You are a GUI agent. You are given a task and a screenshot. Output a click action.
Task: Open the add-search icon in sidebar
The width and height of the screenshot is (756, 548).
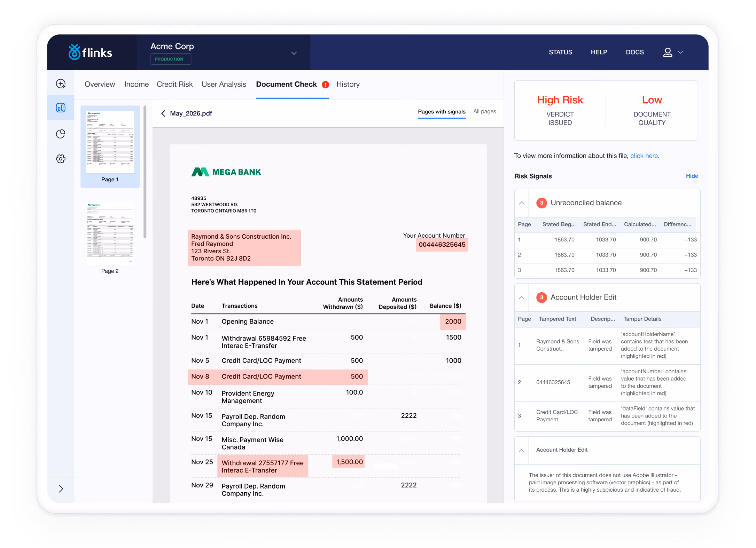pyautogui.click(x=61, y=84)
